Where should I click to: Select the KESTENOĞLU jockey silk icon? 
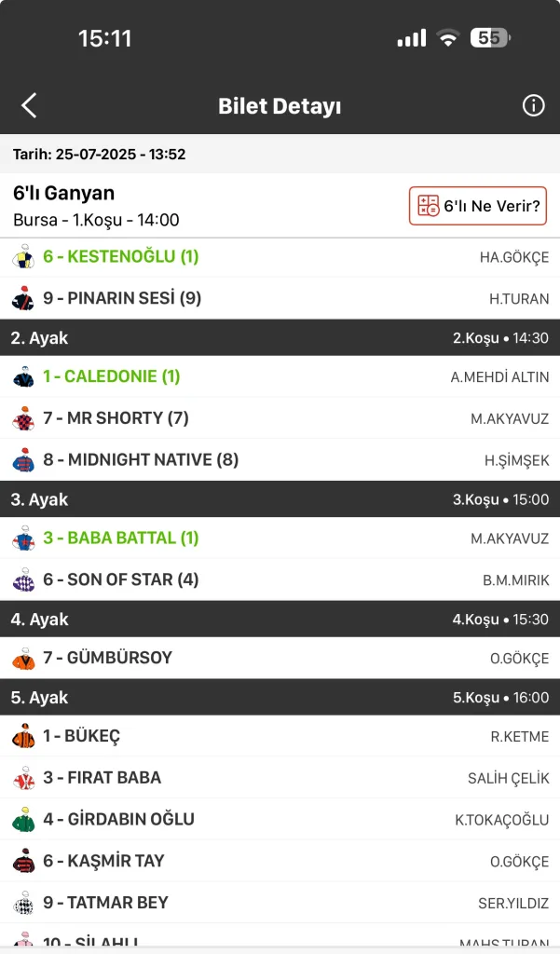click(23, 257)
